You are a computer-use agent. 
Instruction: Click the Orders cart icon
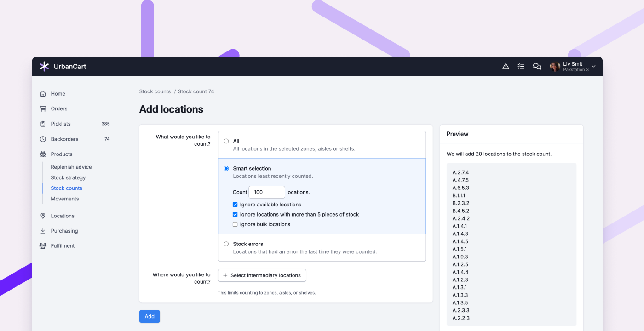click(42, 108)
